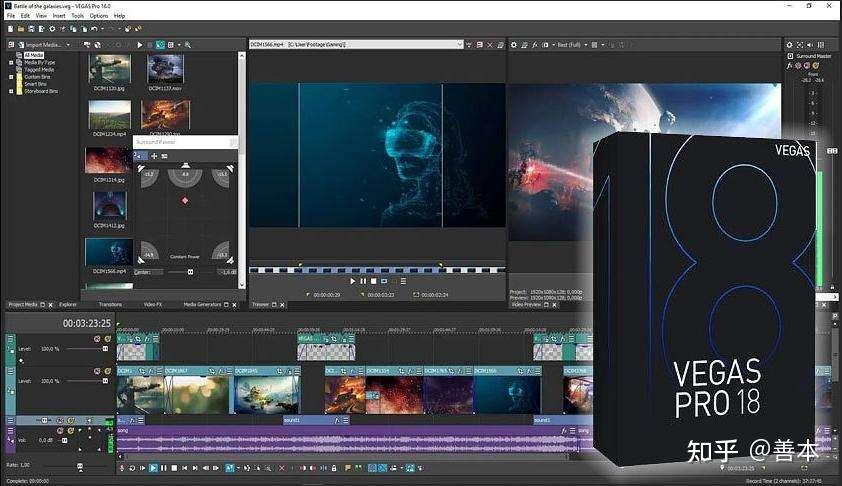Start preview in Project Media toolbar
Image resolution: width=842 pixels, height=486 pixels.
(140, 45)
